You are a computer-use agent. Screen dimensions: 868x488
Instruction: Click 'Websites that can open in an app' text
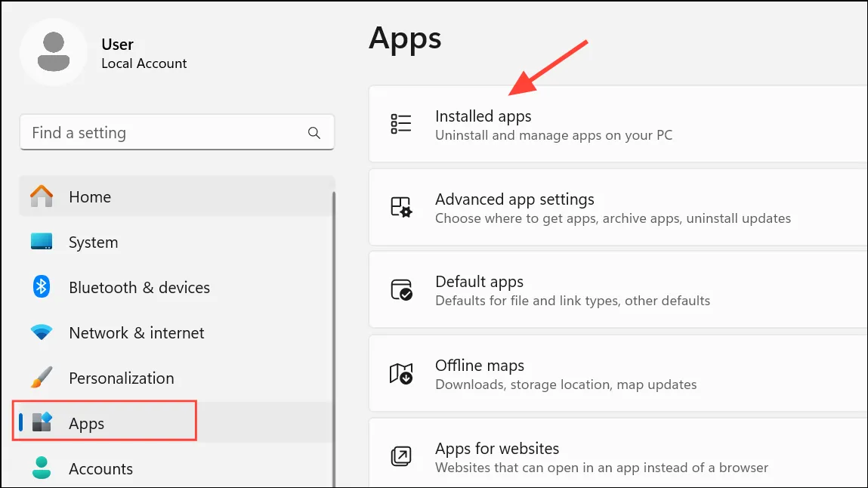pyautogui.click(x=602, y=468)
